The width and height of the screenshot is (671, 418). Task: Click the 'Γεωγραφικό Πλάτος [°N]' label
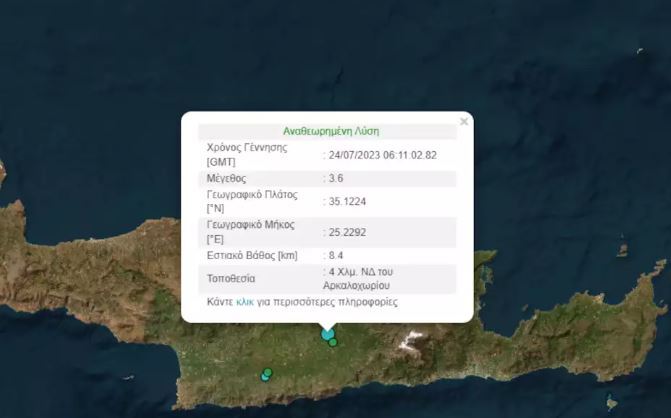[x=252, y=201]
